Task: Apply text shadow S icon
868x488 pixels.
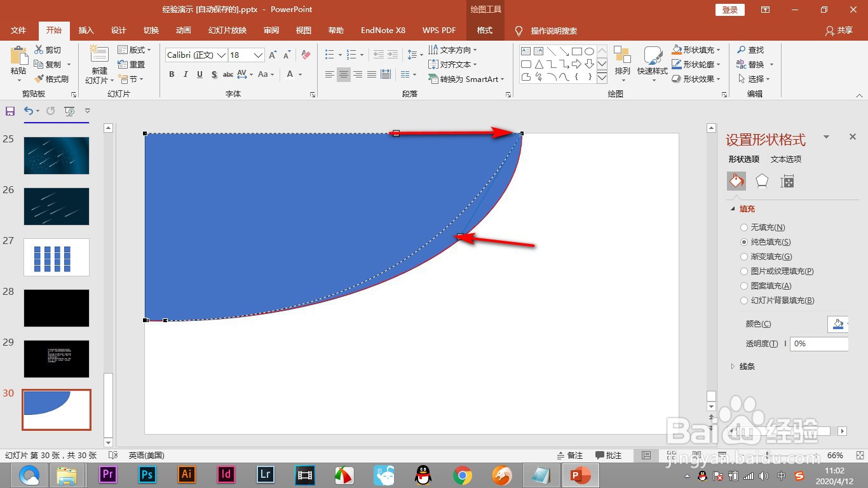Action: coord(214,74)
